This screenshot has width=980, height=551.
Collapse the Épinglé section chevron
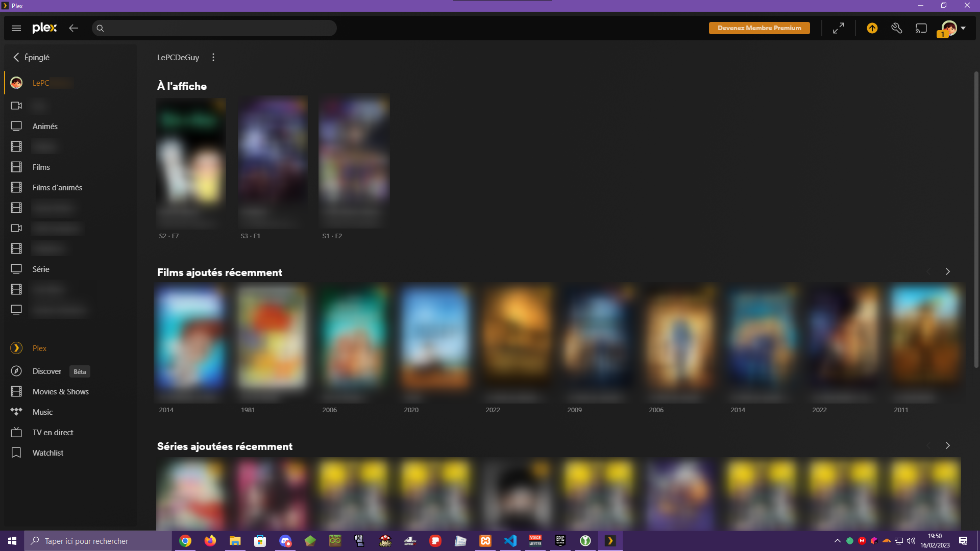point(16,57)
